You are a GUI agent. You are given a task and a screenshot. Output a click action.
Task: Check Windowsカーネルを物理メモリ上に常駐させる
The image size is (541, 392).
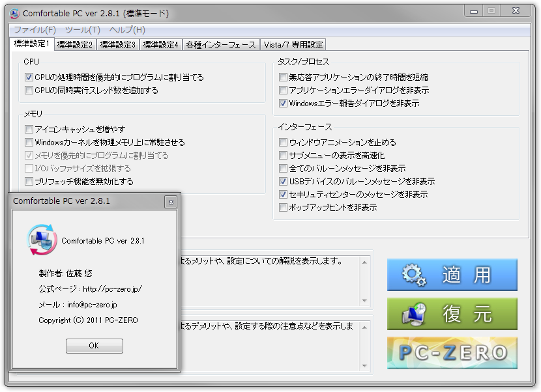coord(29,143)
